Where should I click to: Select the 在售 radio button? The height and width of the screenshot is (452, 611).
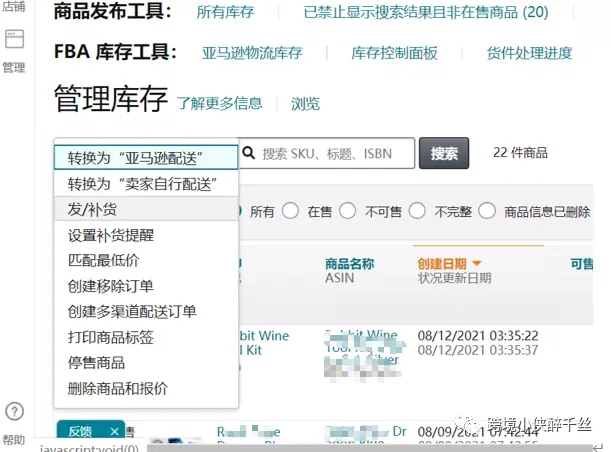pyautogui.click(x=290, y=211)
